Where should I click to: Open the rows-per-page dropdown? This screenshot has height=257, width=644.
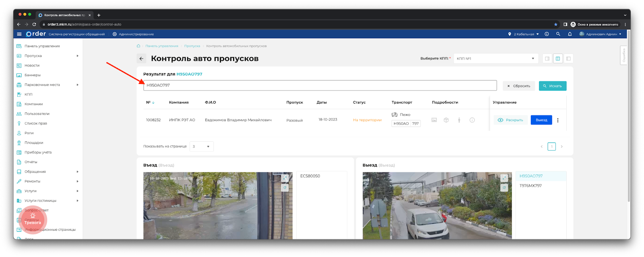(x=201, y=147)
